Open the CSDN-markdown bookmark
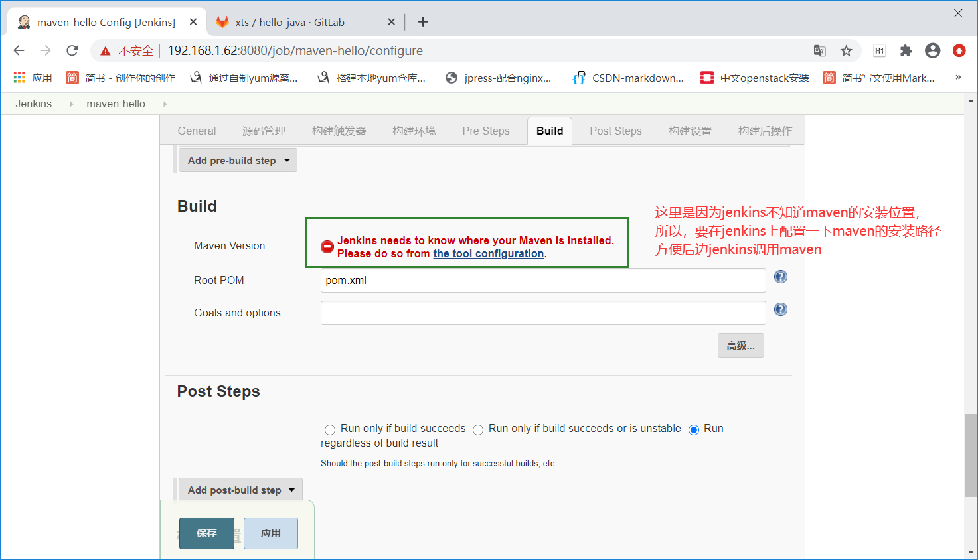This screenshot has width=978, height=560. click(x=628, y=78)
